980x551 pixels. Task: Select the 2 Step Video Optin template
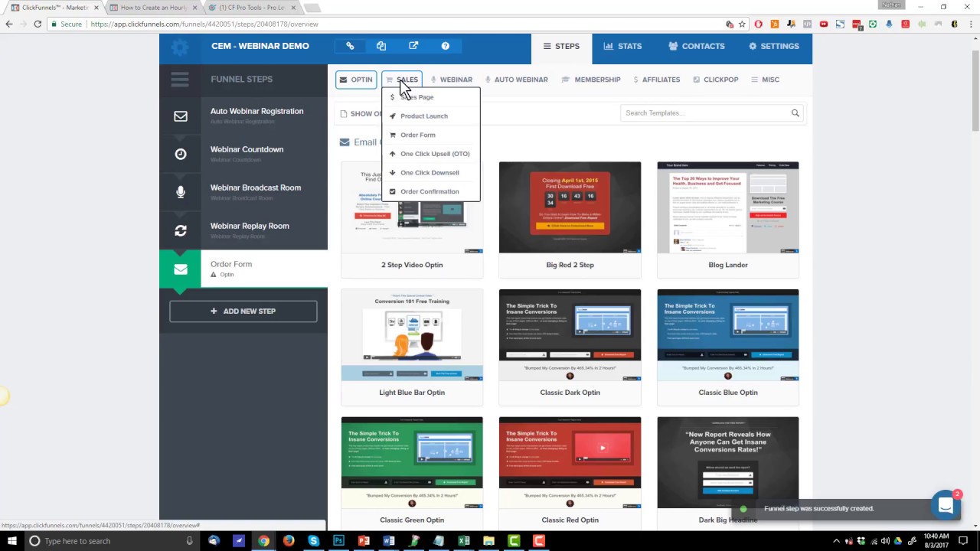[x=412, y=219]
